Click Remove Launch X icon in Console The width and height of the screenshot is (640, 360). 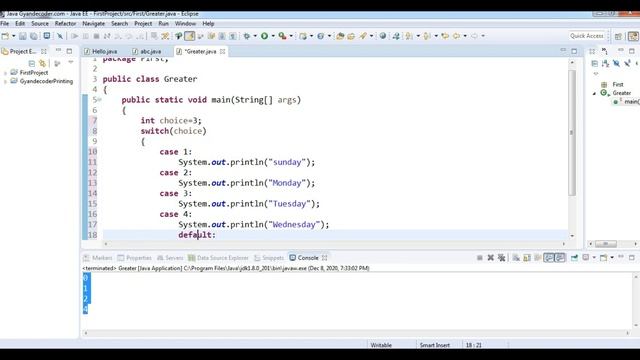pos(491,258)
